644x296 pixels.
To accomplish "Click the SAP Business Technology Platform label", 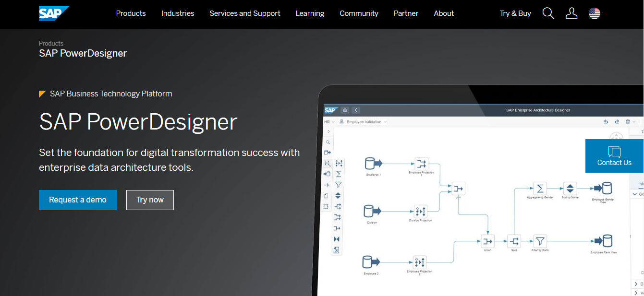I will pyautogui.click(x=111, y=94).
